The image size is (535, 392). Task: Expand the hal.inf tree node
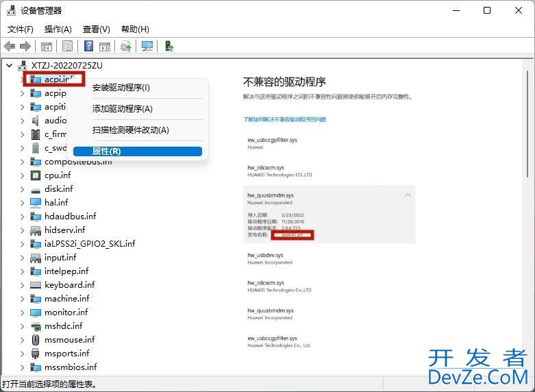(22, 202)
